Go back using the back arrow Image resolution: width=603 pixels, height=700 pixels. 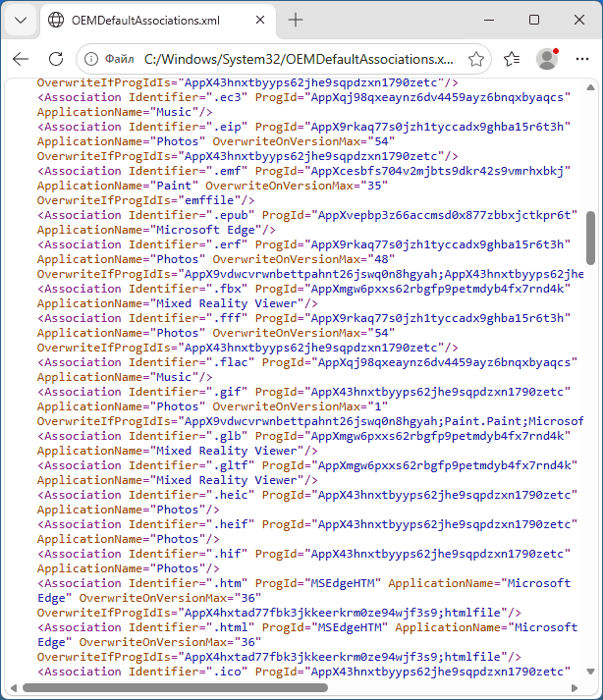[x=21, y=59]
